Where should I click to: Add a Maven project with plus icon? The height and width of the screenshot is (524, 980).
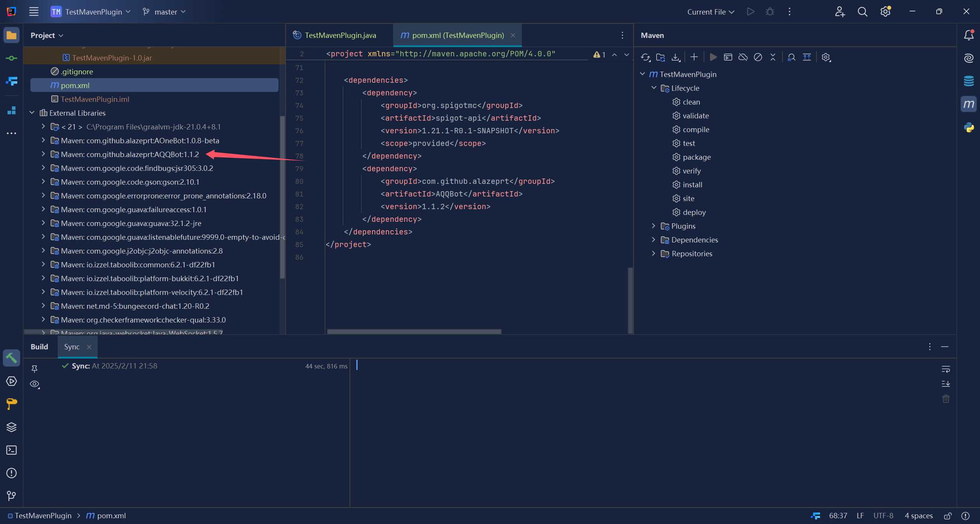[x=694, y=57]
